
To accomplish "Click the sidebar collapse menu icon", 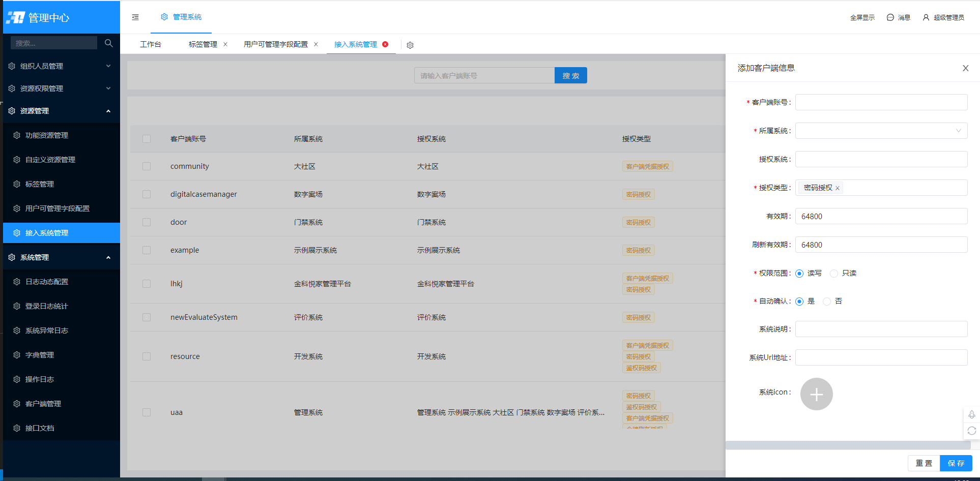I will pos(135,17).
